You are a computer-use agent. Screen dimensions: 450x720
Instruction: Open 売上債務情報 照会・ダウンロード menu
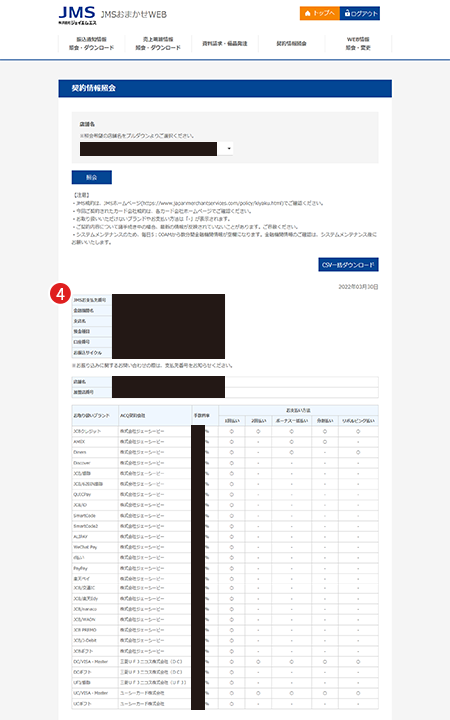(158, 44)
